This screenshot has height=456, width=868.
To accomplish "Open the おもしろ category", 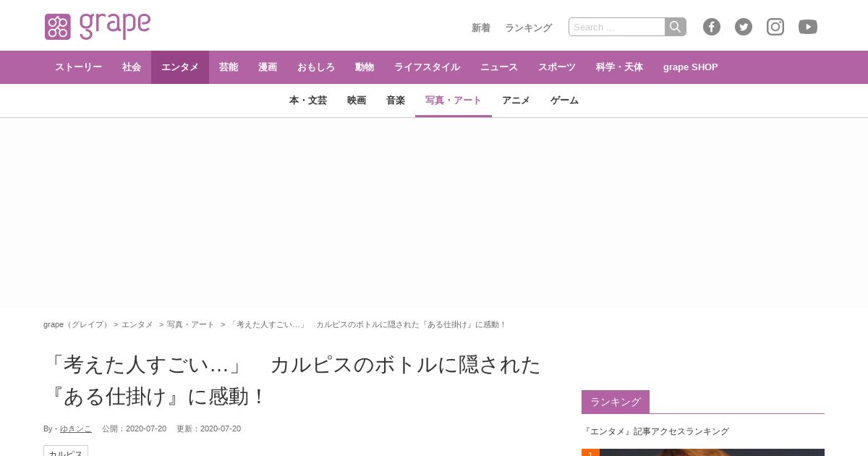I will tap(316, 67).
